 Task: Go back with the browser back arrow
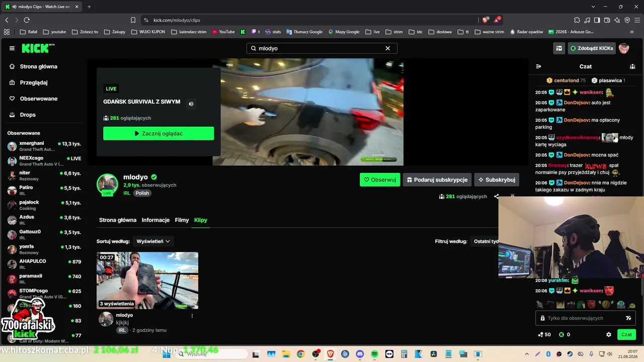click(7, 20)
